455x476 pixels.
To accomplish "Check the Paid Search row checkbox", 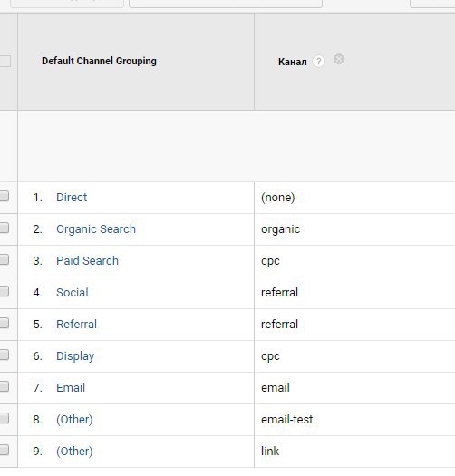I will coord(4,259).
